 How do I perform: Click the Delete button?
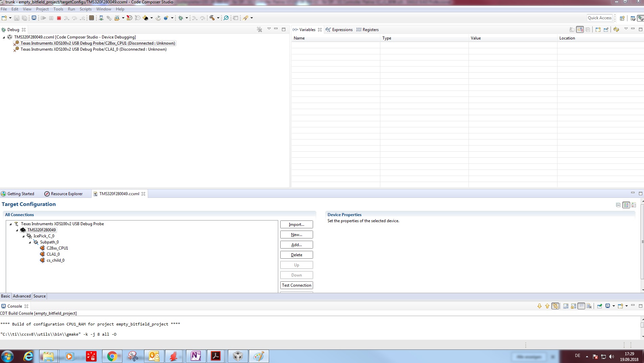tap(296, 255)
